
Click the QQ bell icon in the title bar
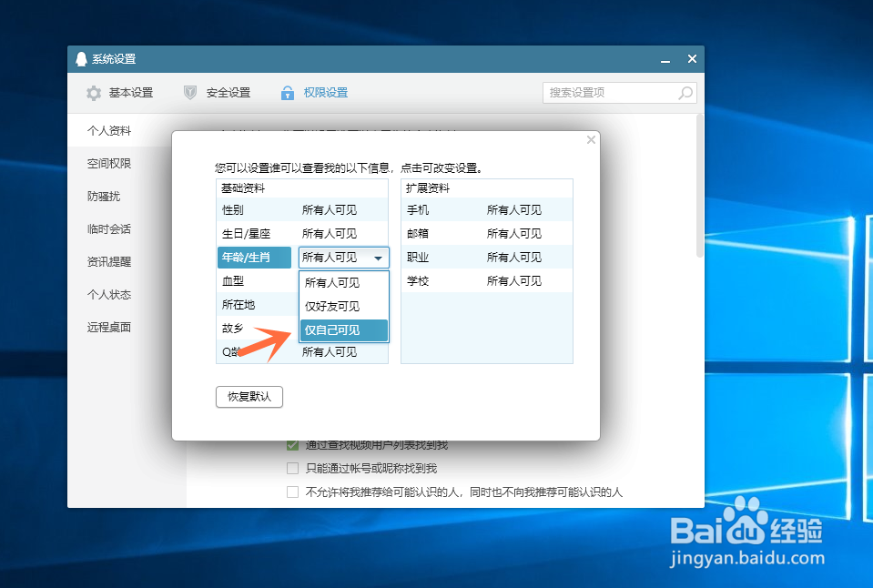click(80, 57)
